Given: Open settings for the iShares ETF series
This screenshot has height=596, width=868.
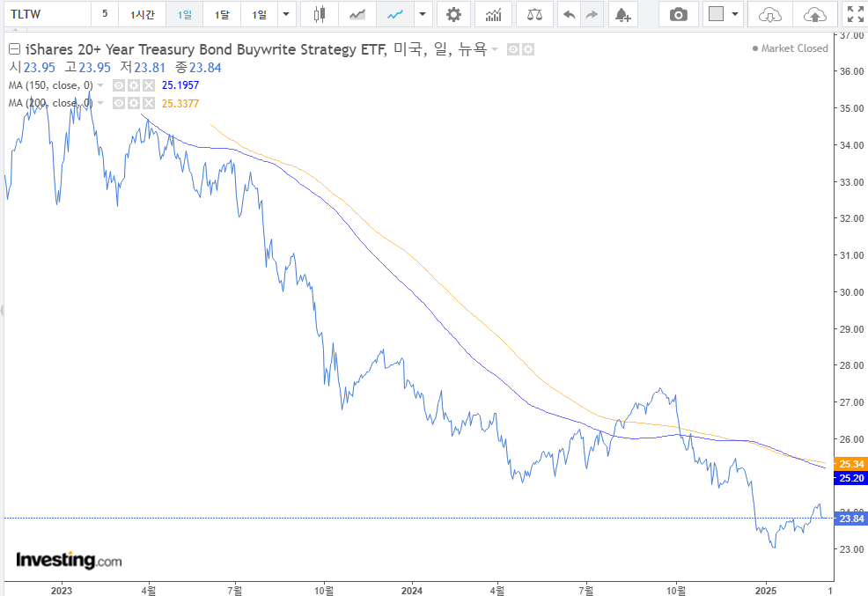Looking at the screenshot, I should pyautogui.click(x=528, y=50).
